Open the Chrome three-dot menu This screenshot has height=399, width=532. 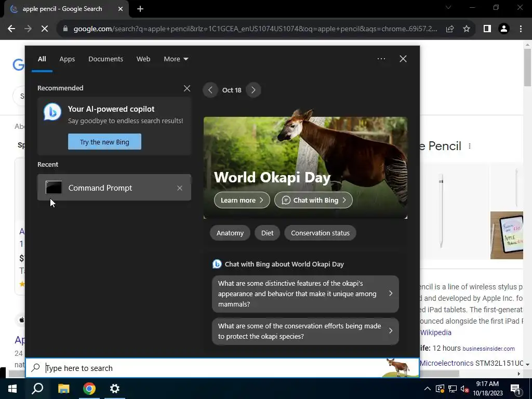pos(521,29)
